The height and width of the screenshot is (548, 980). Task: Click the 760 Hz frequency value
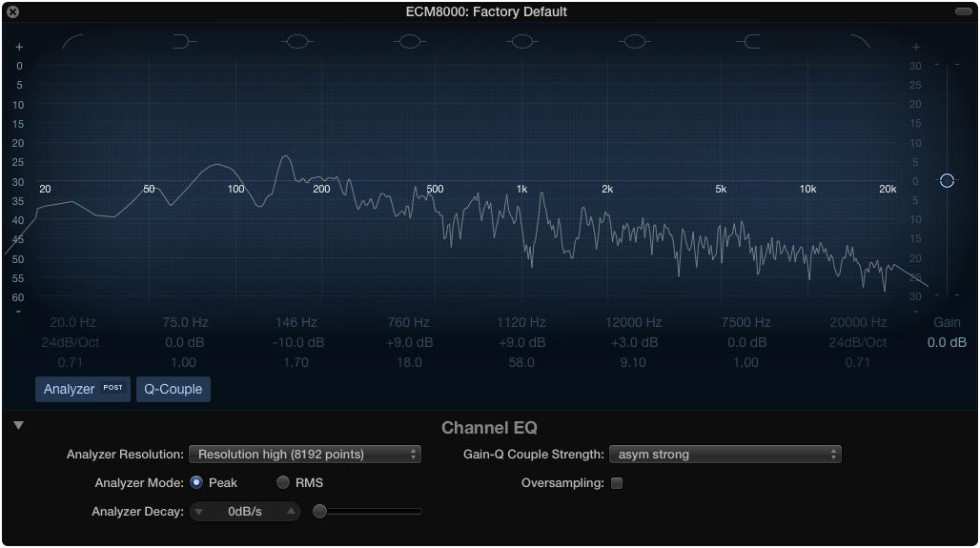(x=409, y=322)
